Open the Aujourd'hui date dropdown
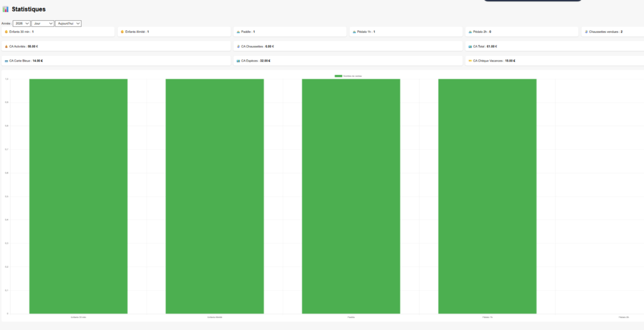The image size is (644, 330). 68,23
